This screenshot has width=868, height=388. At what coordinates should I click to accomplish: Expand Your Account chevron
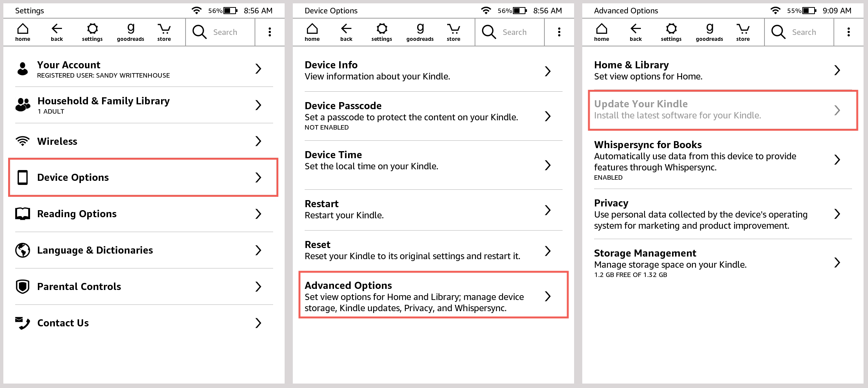(258, 69)
